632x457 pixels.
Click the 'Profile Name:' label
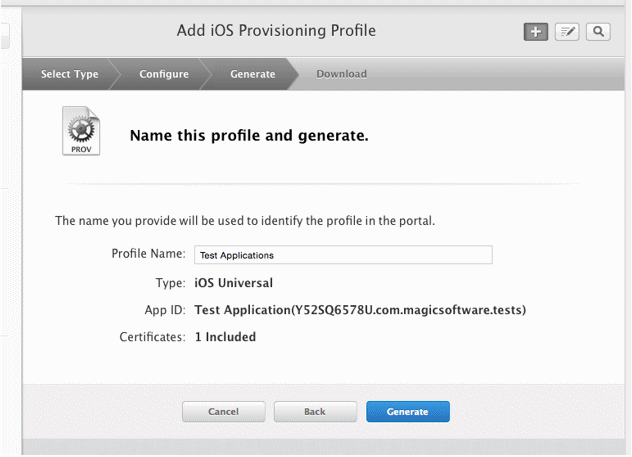148,253
